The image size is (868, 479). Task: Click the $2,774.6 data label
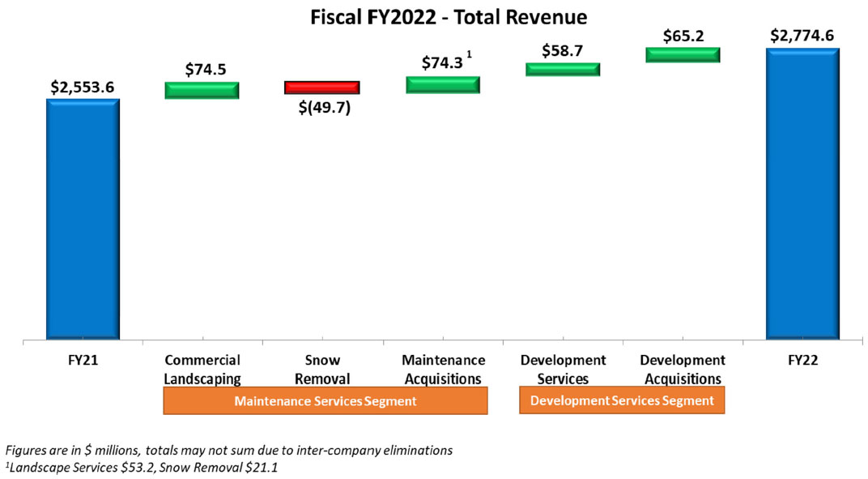(802, 35)
